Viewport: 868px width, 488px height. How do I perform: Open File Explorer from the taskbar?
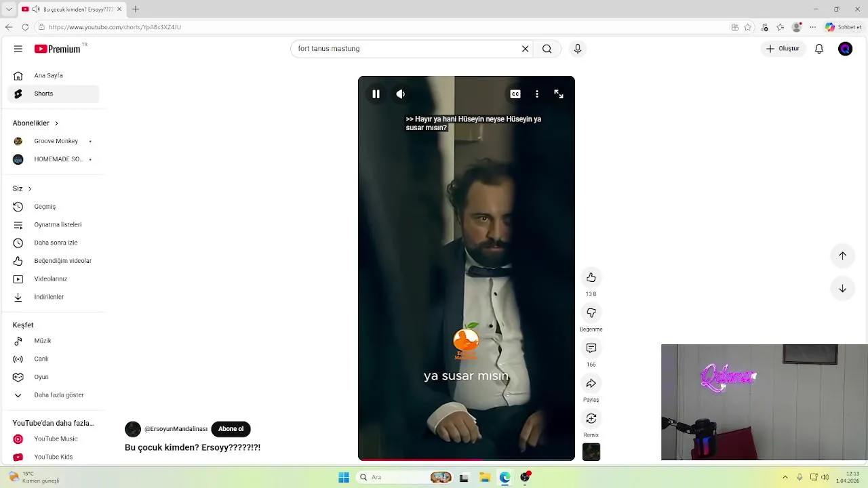485,478
